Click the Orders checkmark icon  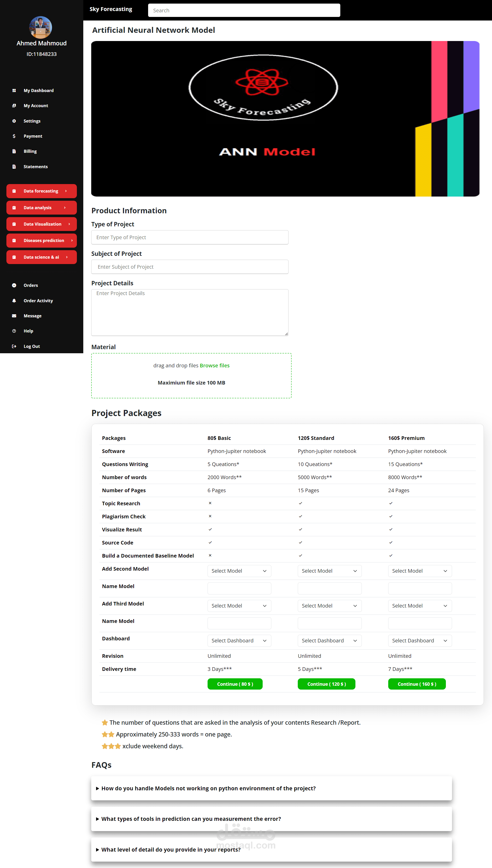click(14, 285)
